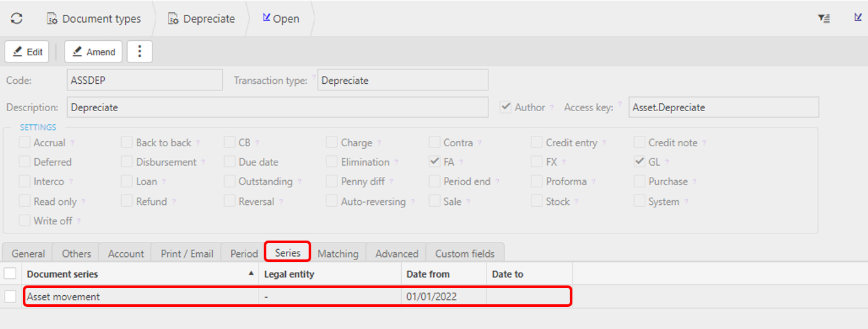Open the Matching tab
The height and width of the screenshot is (329, 868).
(338, 254)
